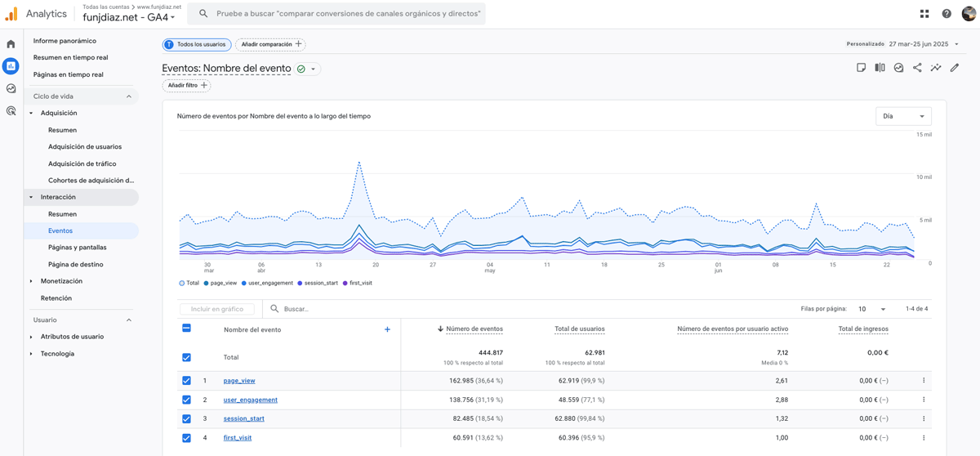
Task: Open Páginas en tiempo real
Action: pyautogui.click(x=68, y=74)
